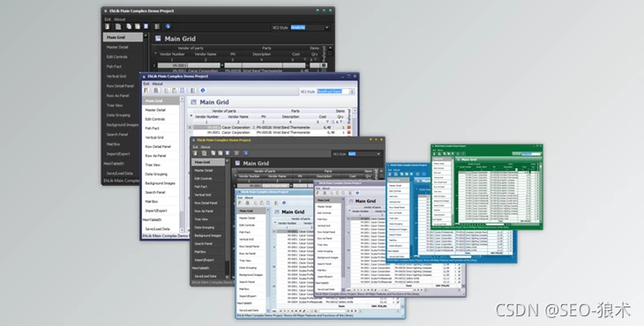The image size is (644, 326).
Task: Toggle the green Preferred checkbox in the black window grid
Action: pyautogui.click(x=324, y=65)
